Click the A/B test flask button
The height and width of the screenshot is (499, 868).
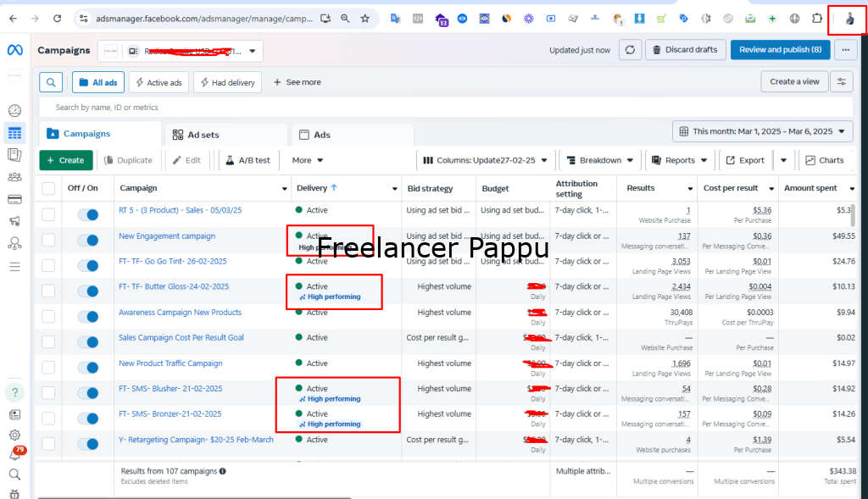click(248, 160)
